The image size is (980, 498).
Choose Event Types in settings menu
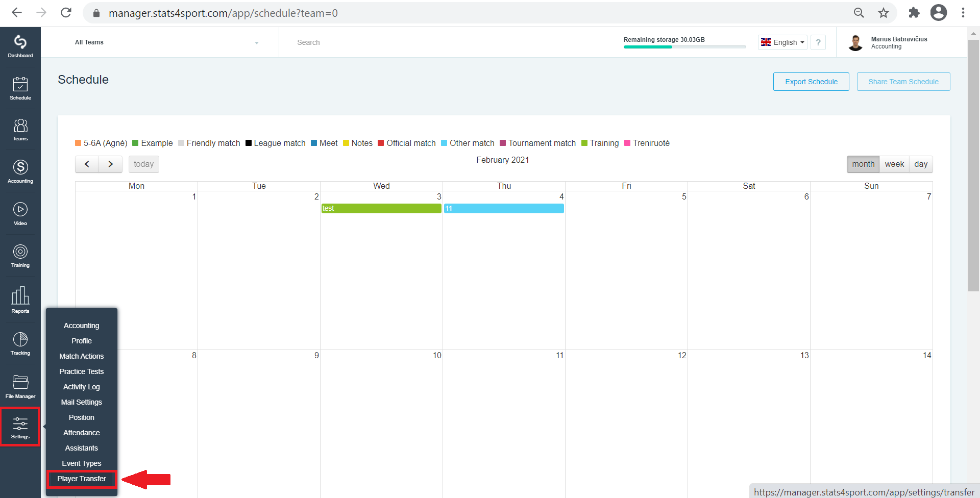(x=82, y=463)
